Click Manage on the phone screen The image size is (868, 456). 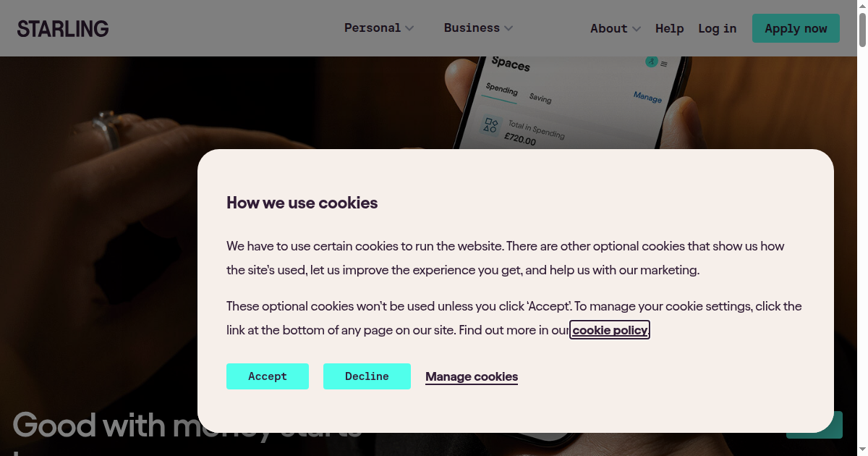(x=647, y=98)
